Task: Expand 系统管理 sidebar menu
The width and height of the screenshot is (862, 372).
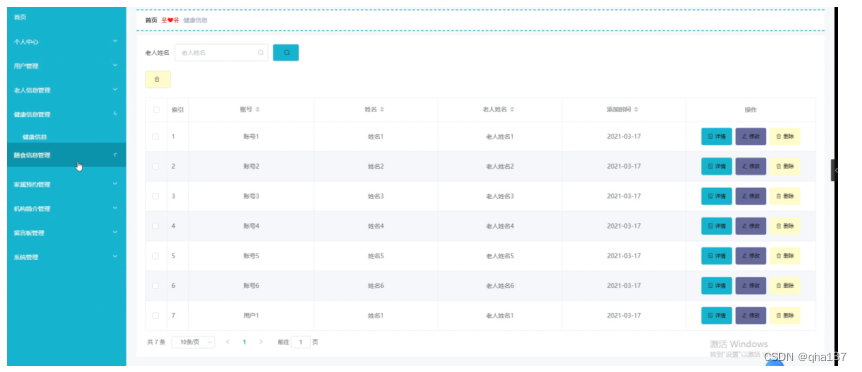Action: [66, 257]
